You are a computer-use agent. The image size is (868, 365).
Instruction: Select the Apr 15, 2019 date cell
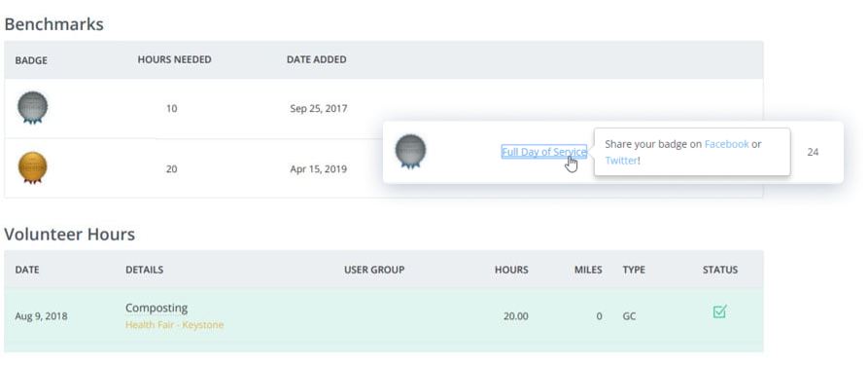click(x=318, y=168)
